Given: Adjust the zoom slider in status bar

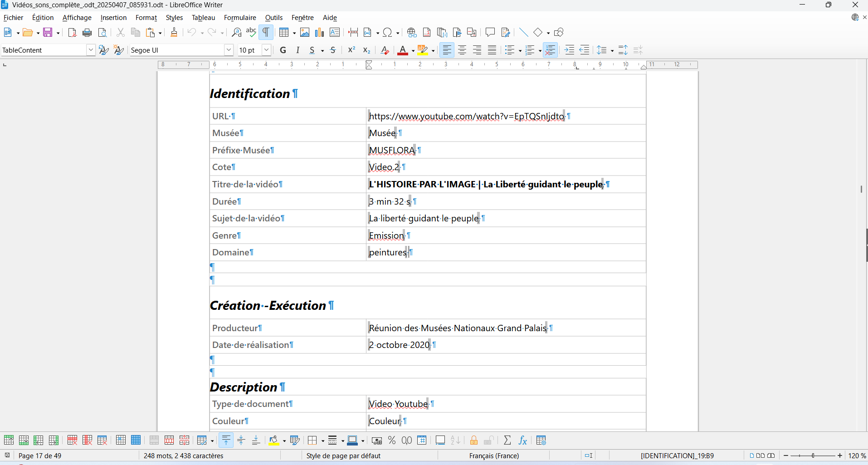Looking at the screenshot, I should 813,455.
